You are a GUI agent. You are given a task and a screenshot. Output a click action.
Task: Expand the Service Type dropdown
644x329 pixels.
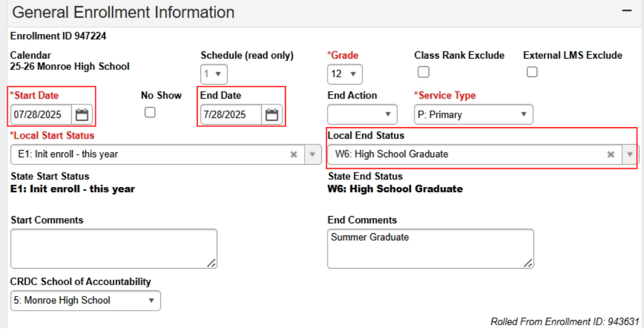[473, 114]
